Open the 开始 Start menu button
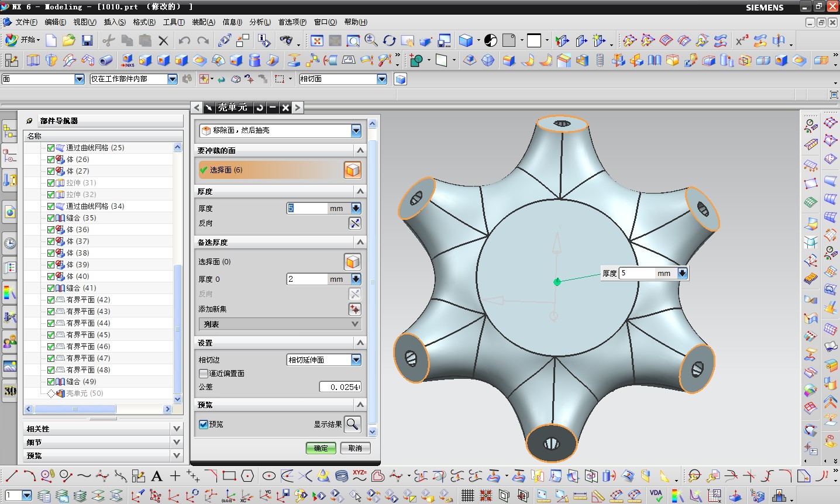This screenshot has height=504, width=840. [x=22, y=40]
